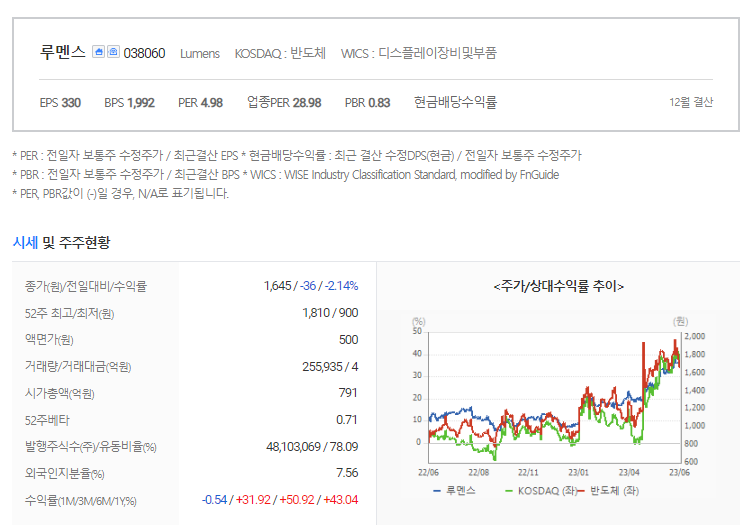
Task: Click the 종가/전일대비/수익률 row label
Action: tap(86, 286)
